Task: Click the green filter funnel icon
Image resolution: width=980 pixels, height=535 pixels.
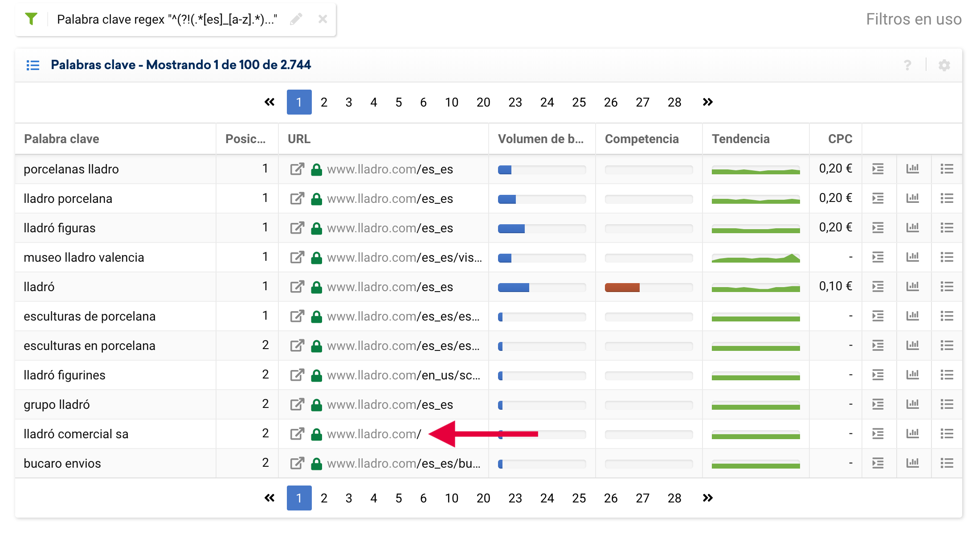Action: pyautogui.click(x=31, y=19)
